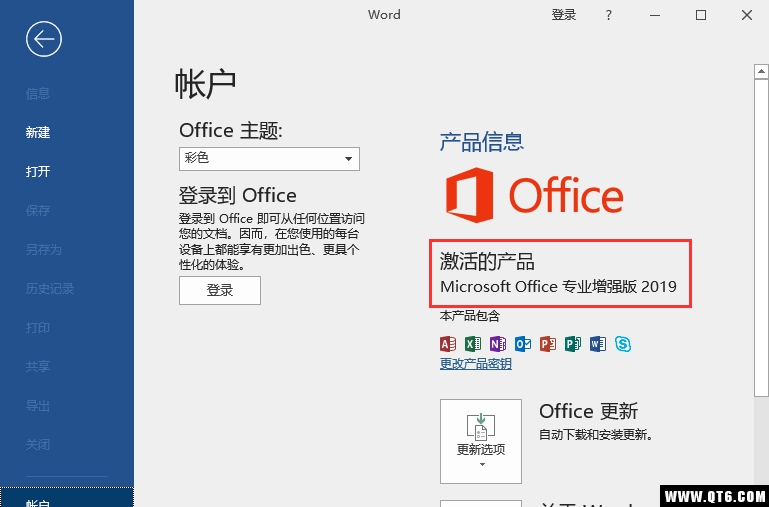Select 保存 in the sidebar
Image resolution: width=769 pixels, height=507 pixels.
point(38,210)
